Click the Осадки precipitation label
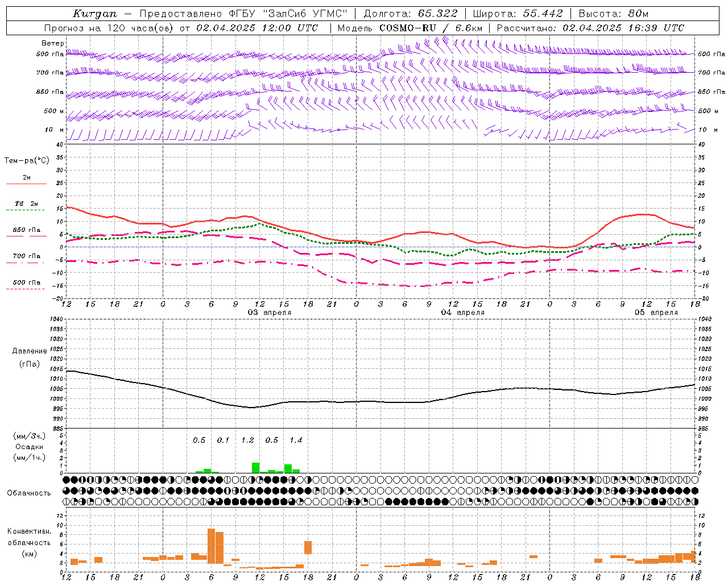The height and width of the screenshot is (582, 728). click(30, 447)
